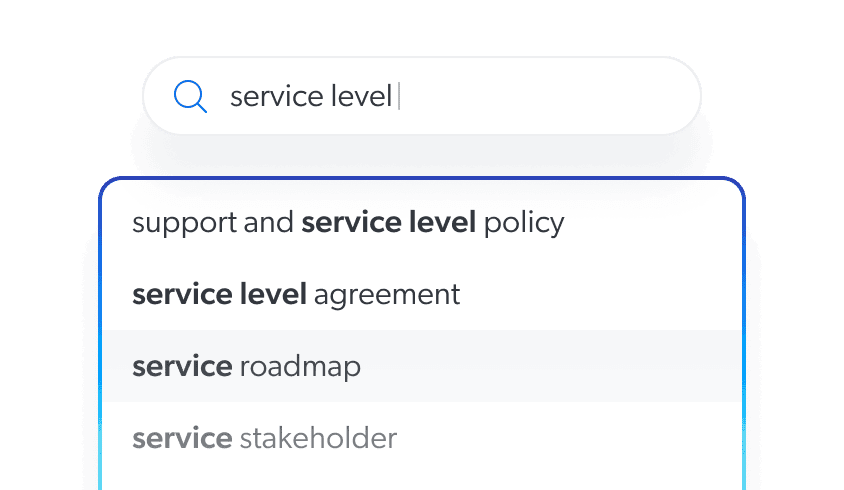Click bold 'service level' in agreement suggestion

coord(219,295)
